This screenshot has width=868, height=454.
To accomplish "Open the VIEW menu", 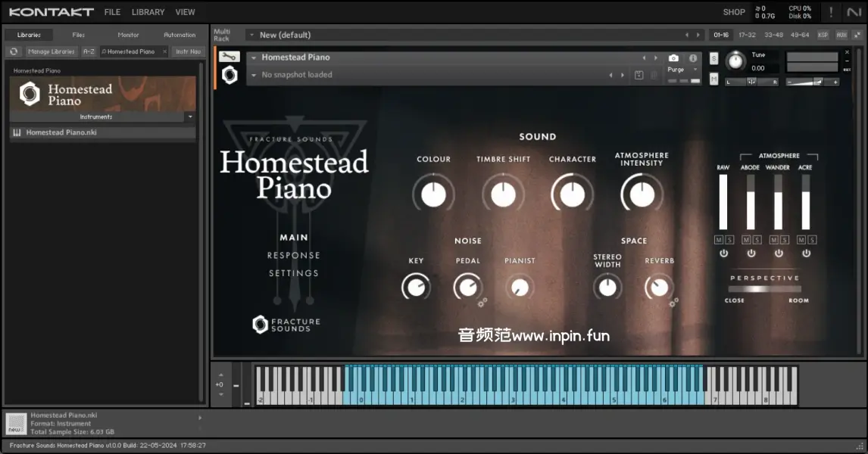I will [185, 12].
